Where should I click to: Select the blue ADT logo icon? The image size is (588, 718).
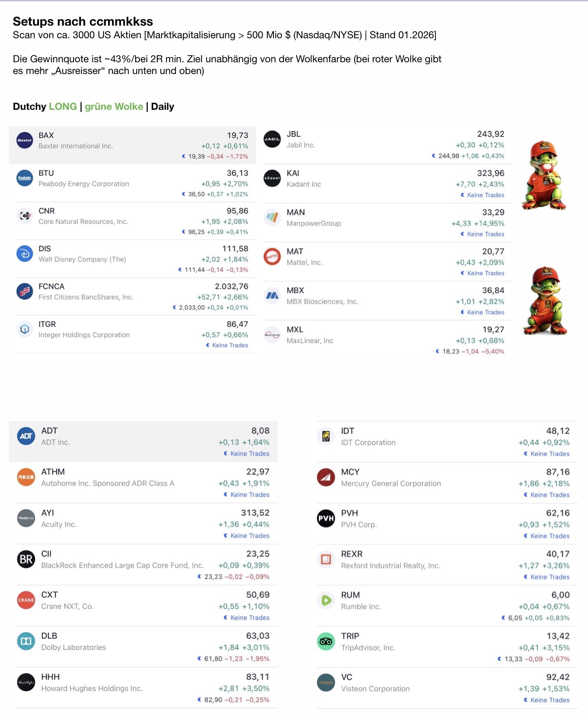(x=26, y=436)
